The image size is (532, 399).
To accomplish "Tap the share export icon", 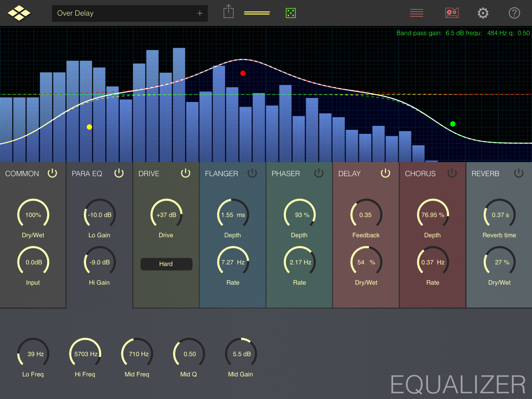I will [228, 12].
